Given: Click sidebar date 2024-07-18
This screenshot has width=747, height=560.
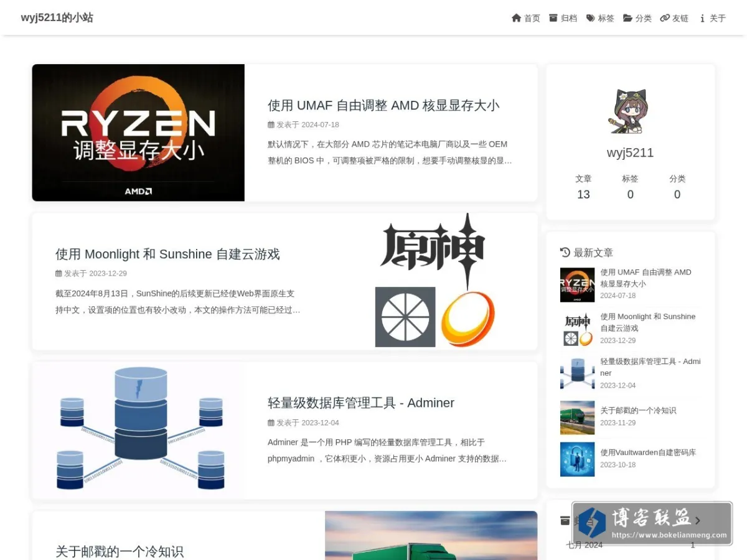Looking at the screenshot, I should [x=618, y=296].
